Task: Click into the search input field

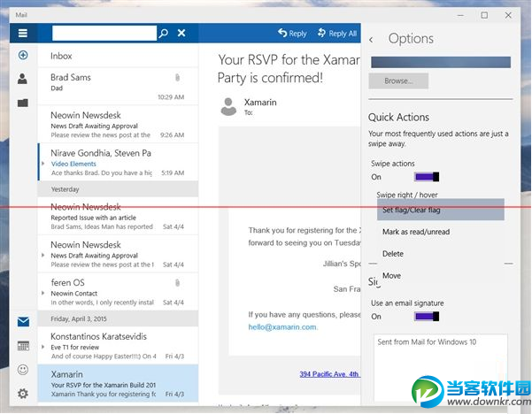Action: [x=104, y=34]
